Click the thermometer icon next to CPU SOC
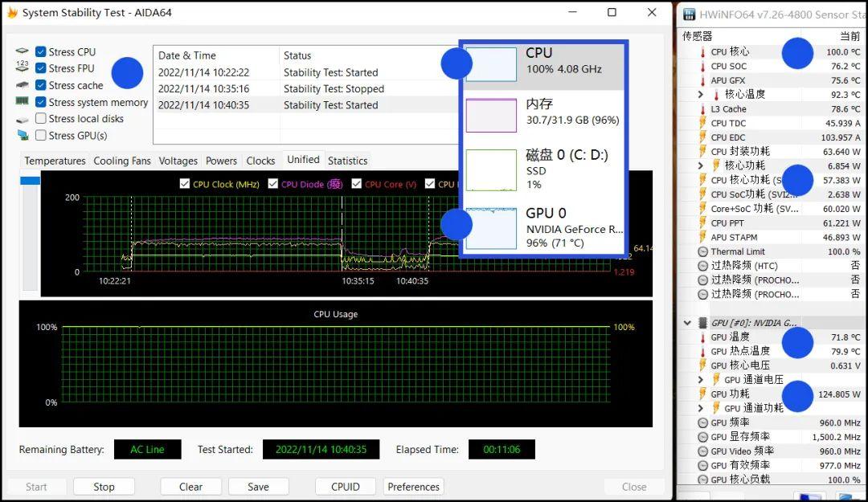The height and width of the screenshot is (502, 868). pyautogui.click(x=702, y=67)
